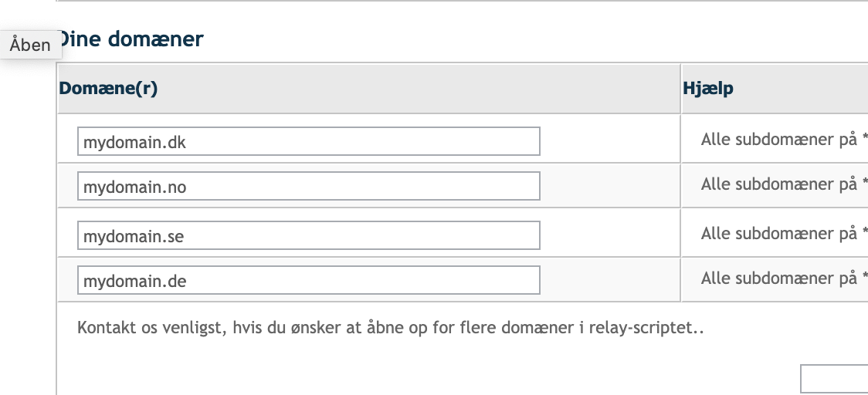Viewport: 868px width, 395px height.
Task: Select the mydomain.se domain input field
Action: pyautogui.click(x=308, y=235)
